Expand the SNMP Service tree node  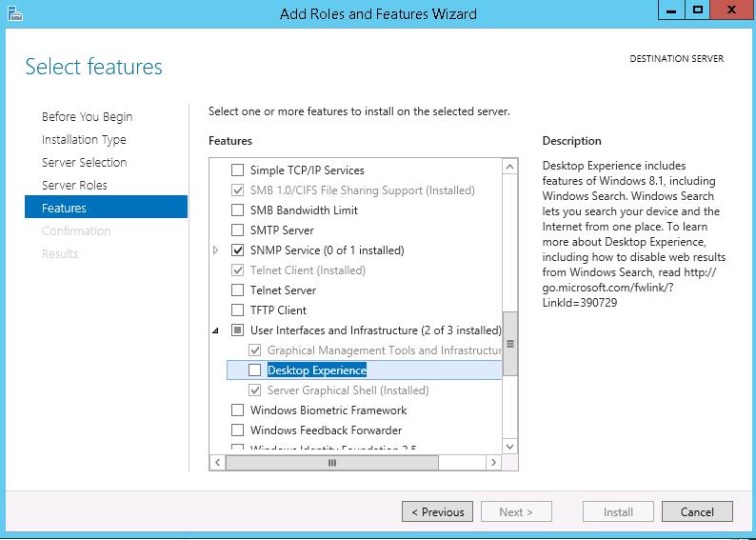click(216, 250)
